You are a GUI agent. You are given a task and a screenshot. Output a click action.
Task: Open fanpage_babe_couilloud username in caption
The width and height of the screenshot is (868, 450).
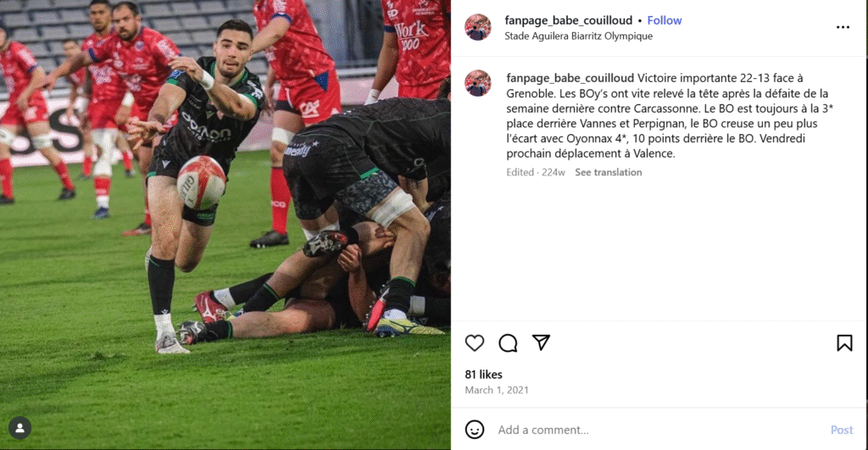click(x=570, y=78)
